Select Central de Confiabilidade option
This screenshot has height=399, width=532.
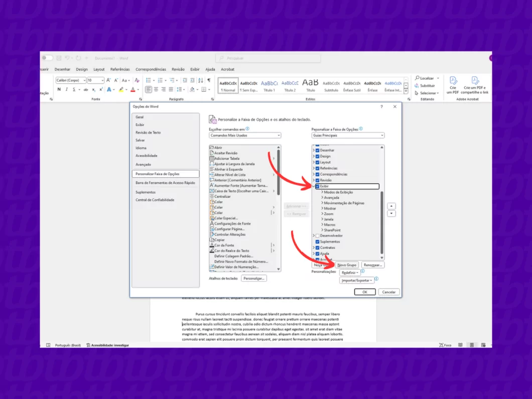pyautogui.click(x=166, y=200)
